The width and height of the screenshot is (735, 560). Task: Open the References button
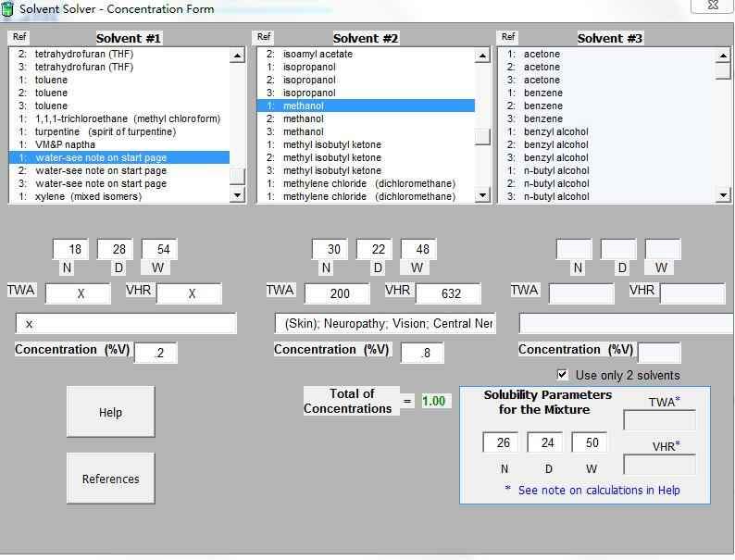110,479
